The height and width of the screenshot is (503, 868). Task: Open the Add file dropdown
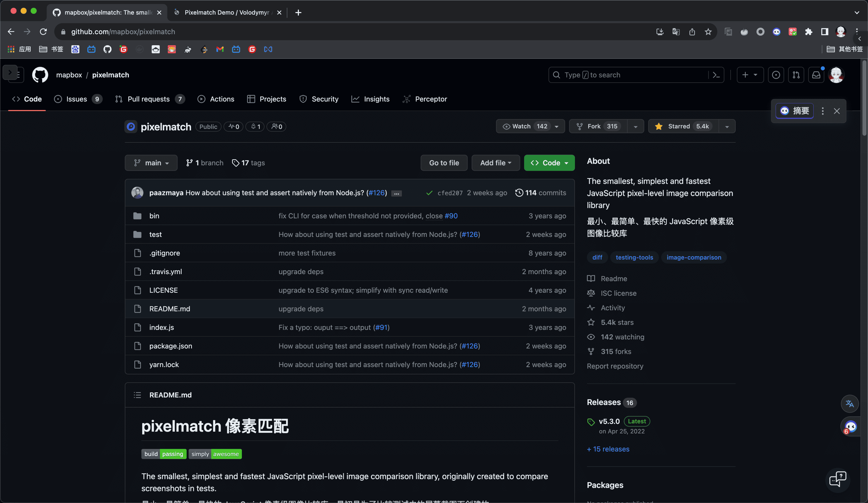(495, 163)
